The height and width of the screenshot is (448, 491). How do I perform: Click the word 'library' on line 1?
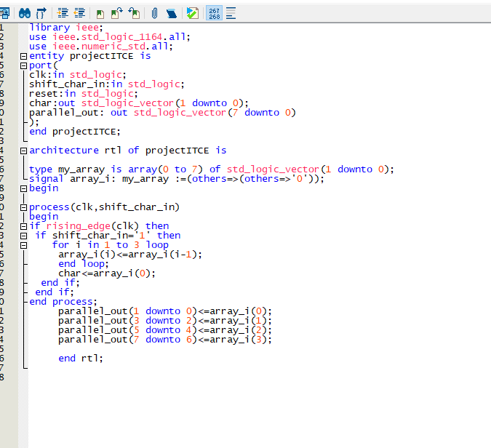pyautogui.click(x=49, y=28)
